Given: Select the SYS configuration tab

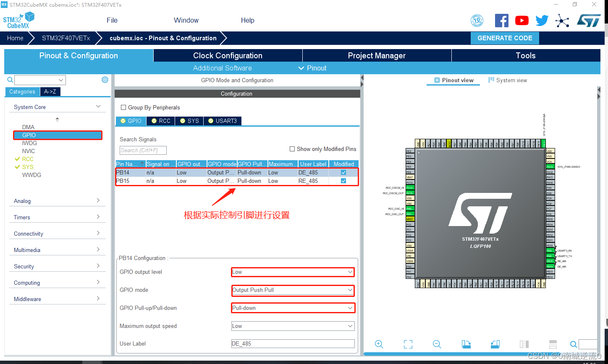Looking at the screenshot, I should [189, 121].
